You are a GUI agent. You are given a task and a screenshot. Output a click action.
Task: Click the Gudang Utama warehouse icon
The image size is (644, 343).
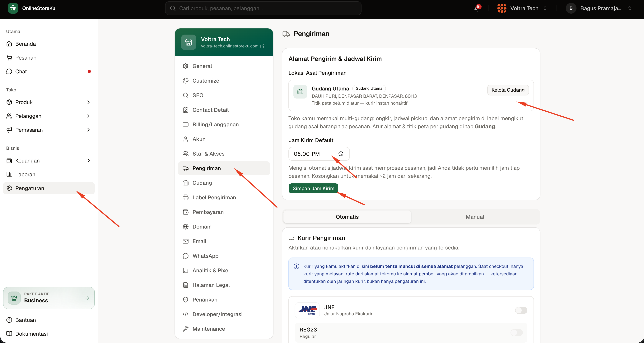[x=300, y=92]
